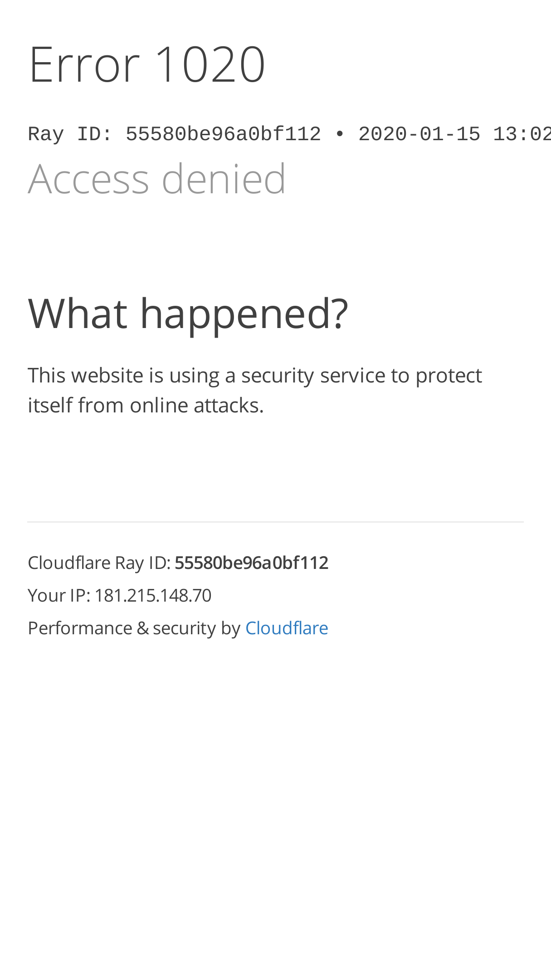The width and height of the screenshot is (551, 980).
Task: Click the Performance & security by text
Action: click(x=134, y=628)
